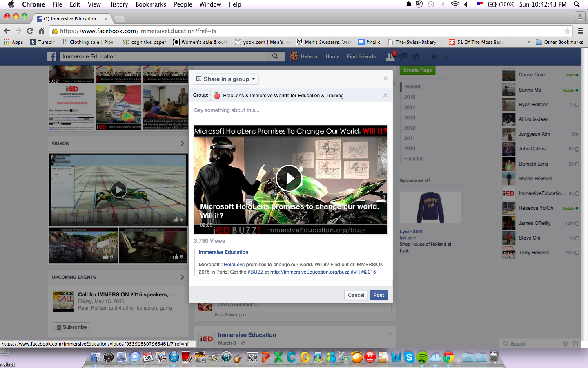Open the globe notifications icon

click(416, 56)
